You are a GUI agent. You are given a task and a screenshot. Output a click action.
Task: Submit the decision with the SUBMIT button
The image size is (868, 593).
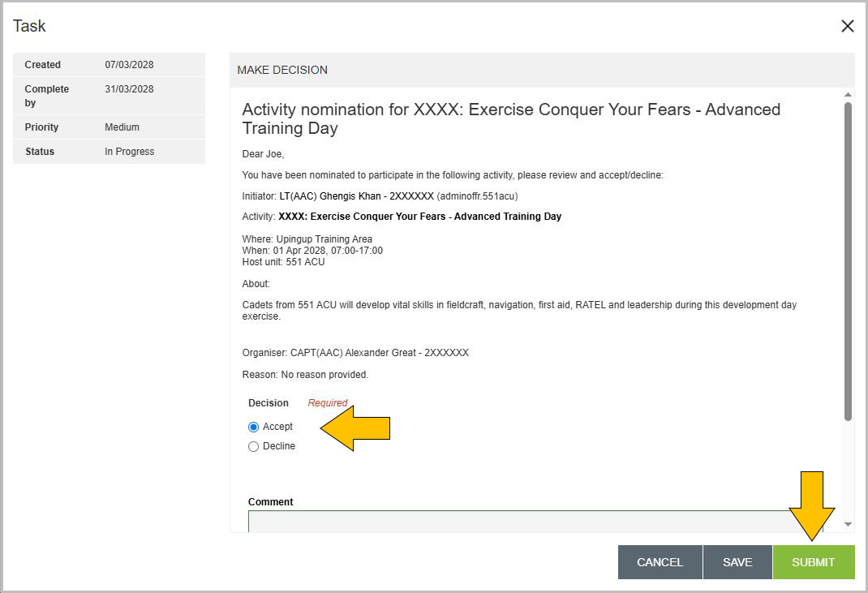click(x=813, y=562)
